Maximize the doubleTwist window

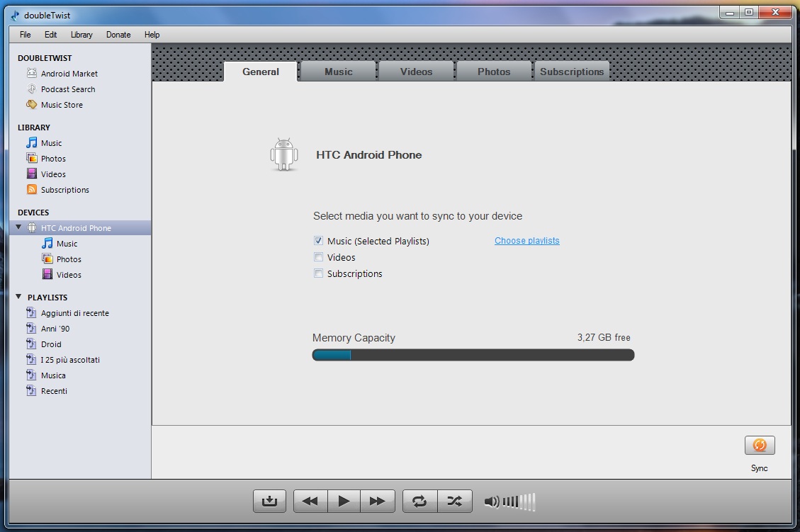[749, 12]
